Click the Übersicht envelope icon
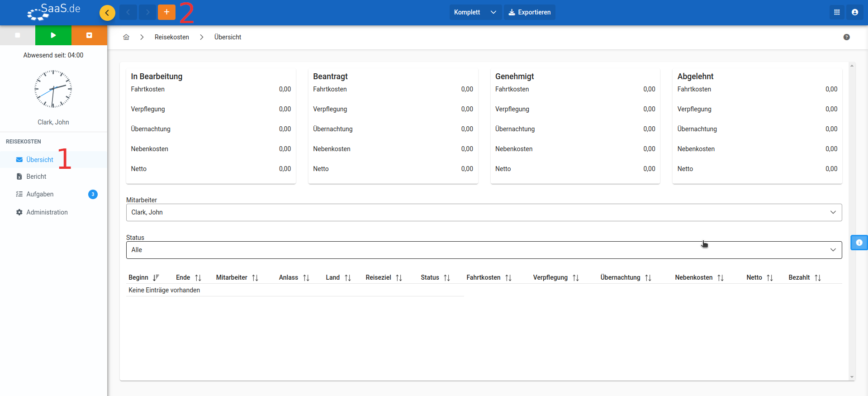Screen dimensions: 868x396 point(19,160)
